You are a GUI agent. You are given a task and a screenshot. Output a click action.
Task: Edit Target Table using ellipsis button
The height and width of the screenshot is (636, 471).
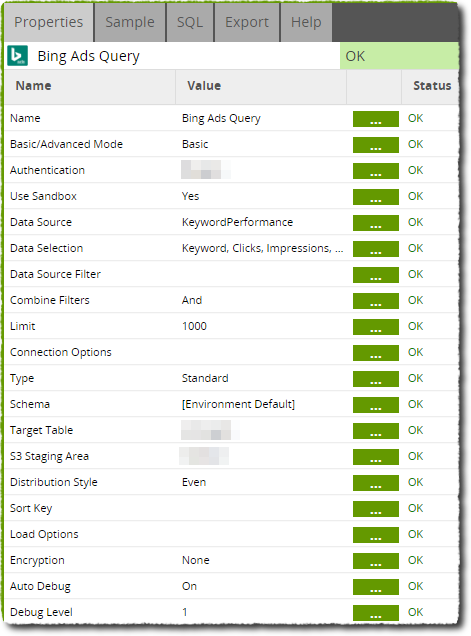point(375,431)
